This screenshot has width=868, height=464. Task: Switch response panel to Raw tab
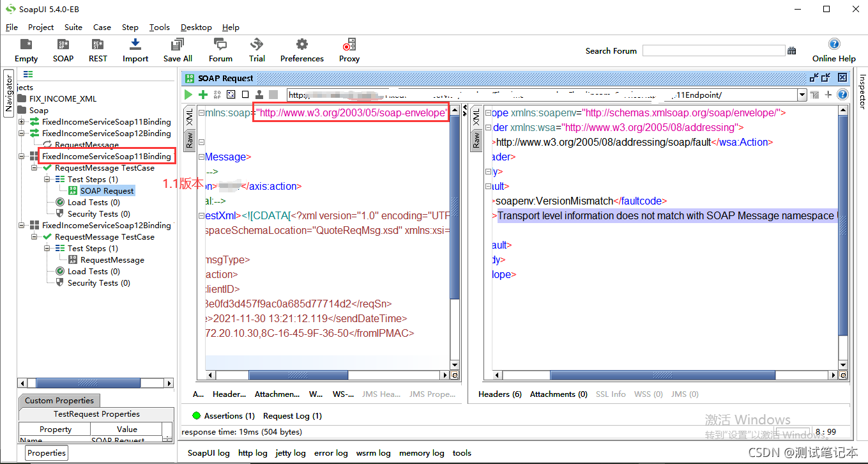tap(476, 139)
